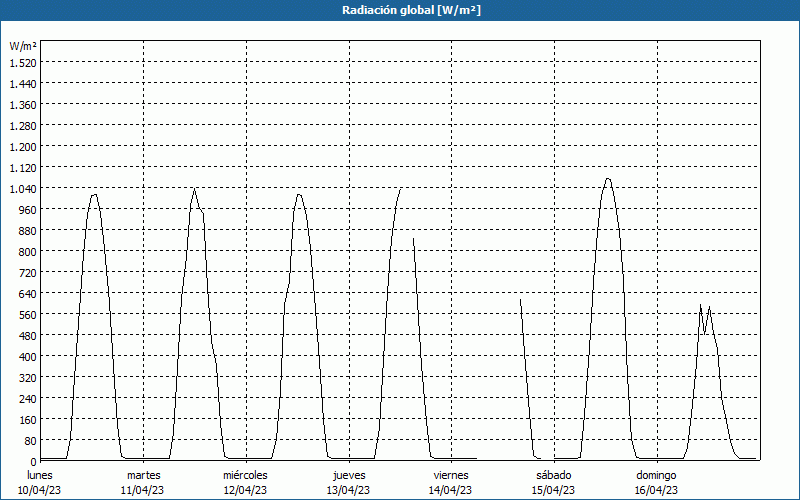The height and width of the screenshot is (500, 800).
Task: Click the Saturday radiation curve peak
Action: click(608, 179)
